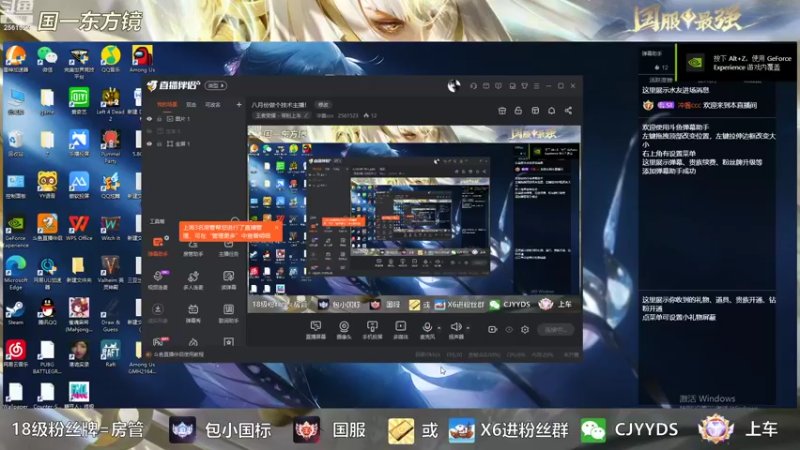The image size is (800, 450).
Task: Open QQ音乐 desktop shortcut
Action: click(110, 59)
